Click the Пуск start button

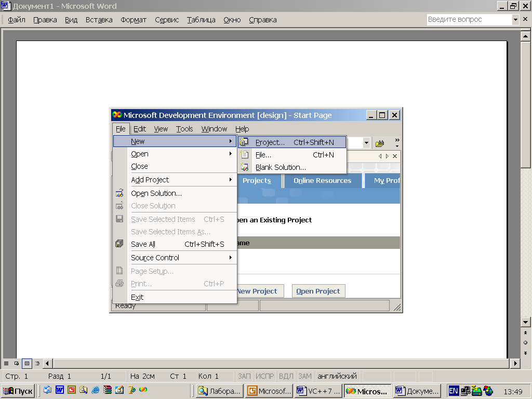pos(18,391)
